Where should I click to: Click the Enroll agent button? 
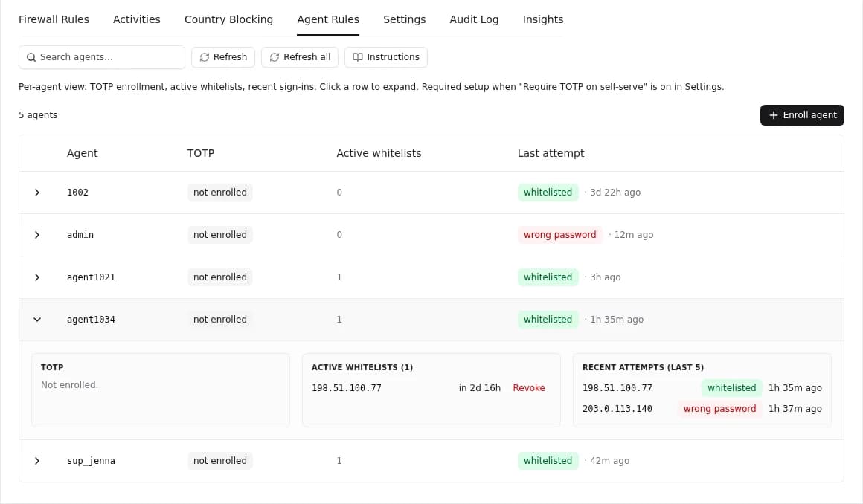(x=802, y=115)
